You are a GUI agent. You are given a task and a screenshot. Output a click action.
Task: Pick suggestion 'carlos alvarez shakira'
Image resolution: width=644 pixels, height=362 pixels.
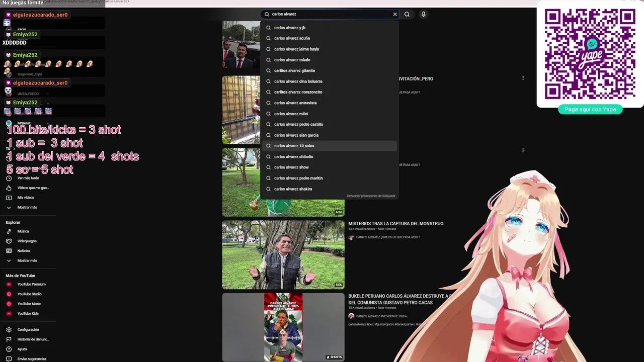pos(330,189)
